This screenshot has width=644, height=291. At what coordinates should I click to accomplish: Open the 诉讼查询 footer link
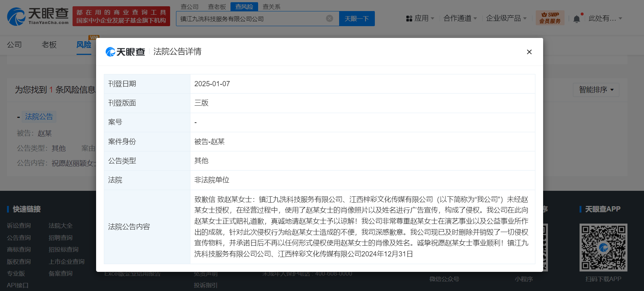(x=19, y=225)
